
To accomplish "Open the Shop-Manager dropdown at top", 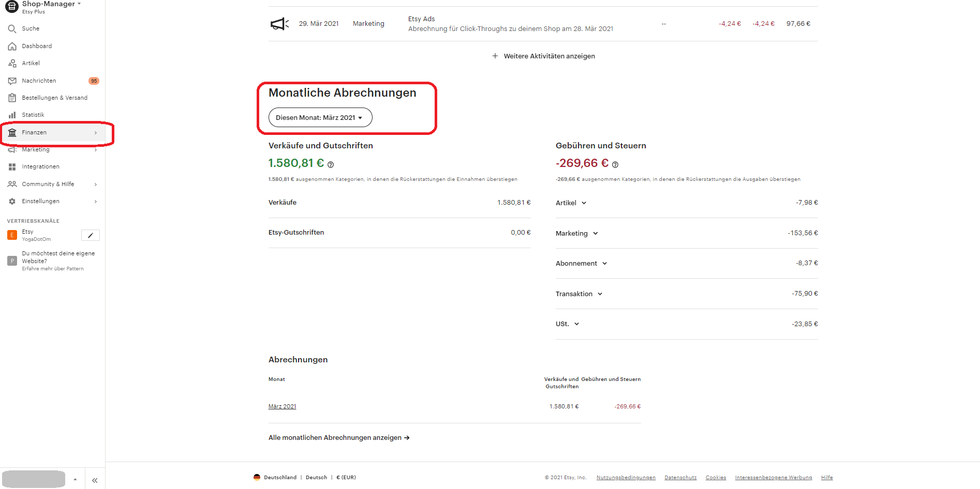I will (52, 4).
